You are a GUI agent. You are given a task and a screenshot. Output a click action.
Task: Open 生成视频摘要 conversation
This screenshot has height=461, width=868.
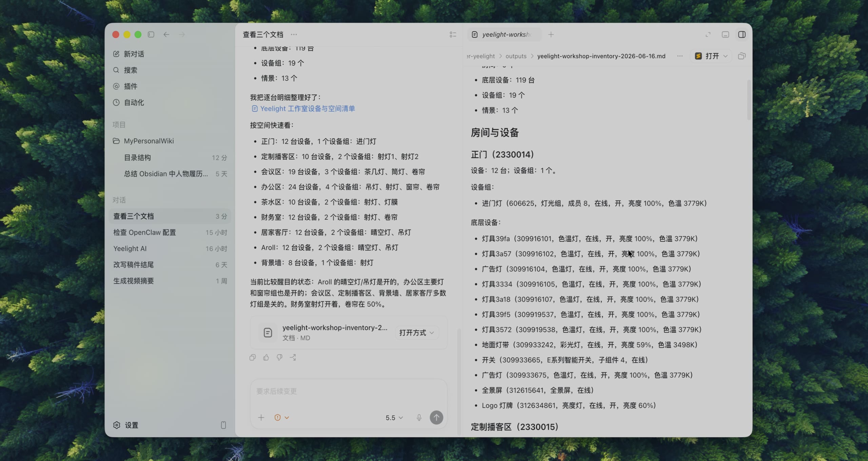tap(170, 281)
